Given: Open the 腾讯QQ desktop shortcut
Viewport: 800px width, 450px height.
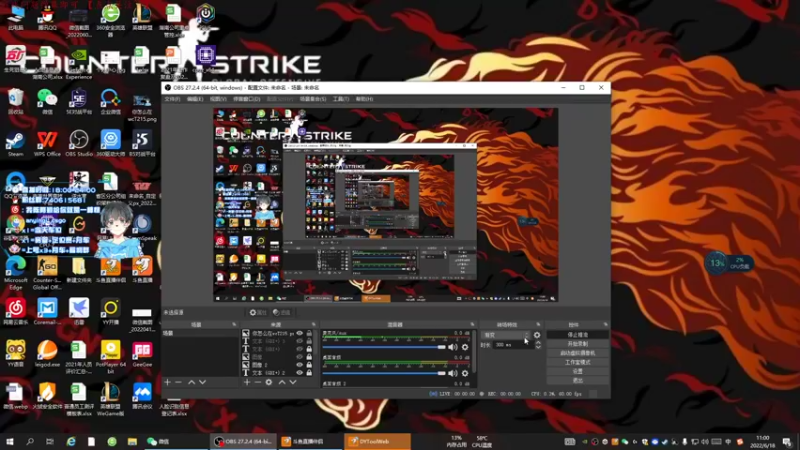Looking at the screenshot, I should [x=47, y=17].
